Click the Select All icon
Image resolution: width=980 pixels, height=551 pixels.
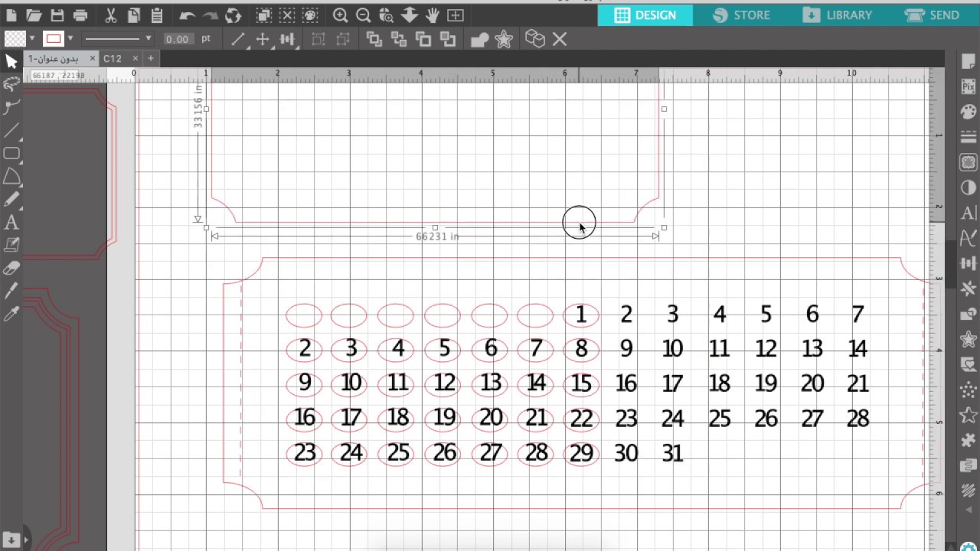(263, 15)
